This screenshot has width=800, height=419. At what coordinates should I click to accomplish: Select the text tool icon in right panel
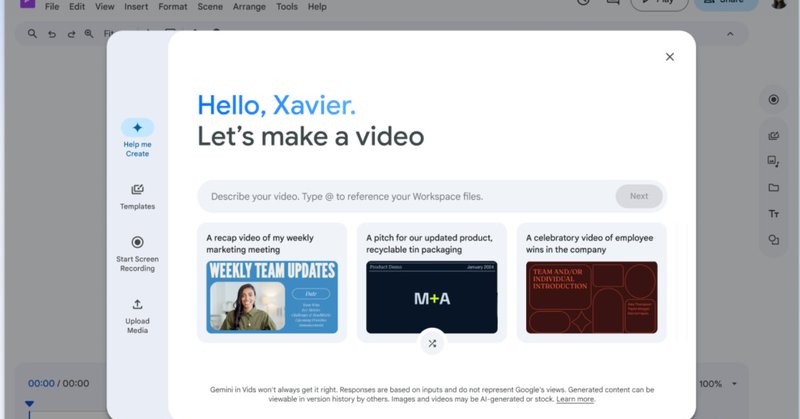[773, 214]
